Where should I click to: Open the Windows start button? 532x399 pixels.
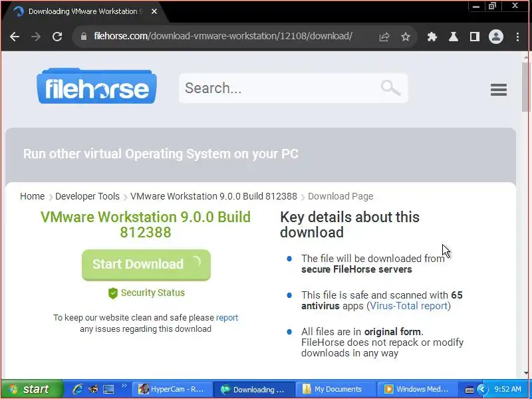click(x=31, y=389)
